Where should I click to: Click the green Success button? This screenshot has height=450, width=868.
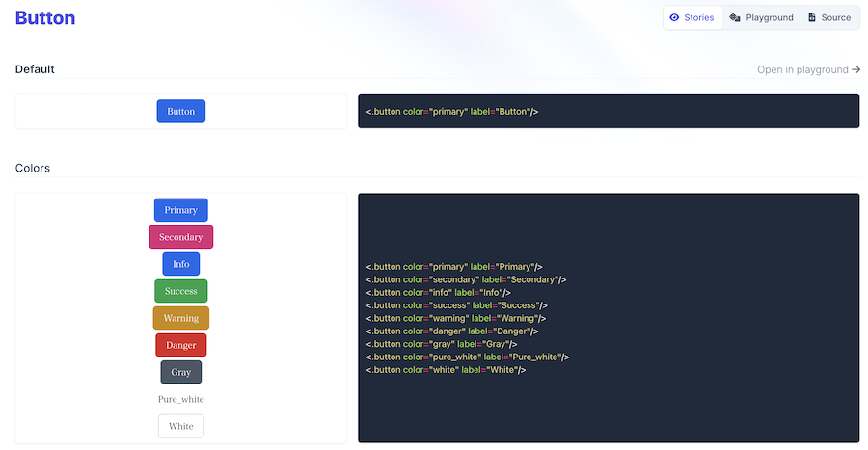tap(181, 291)
